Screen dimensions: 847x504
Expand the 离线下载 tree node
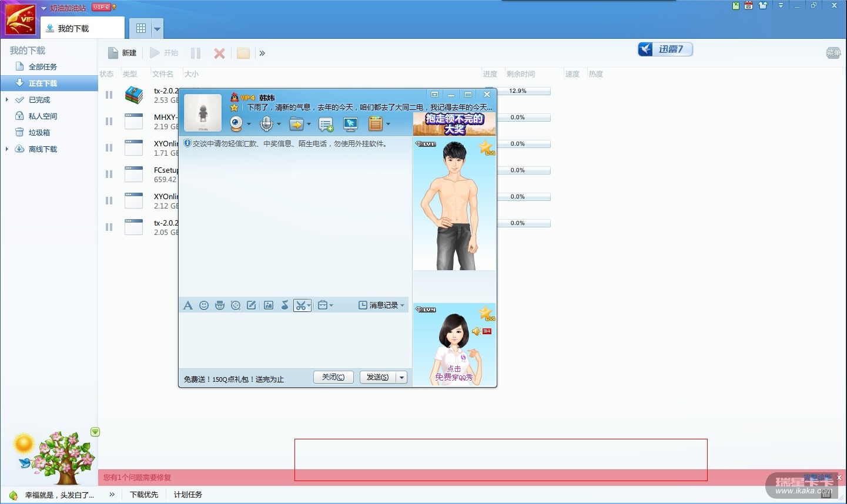tap(7, 149)
